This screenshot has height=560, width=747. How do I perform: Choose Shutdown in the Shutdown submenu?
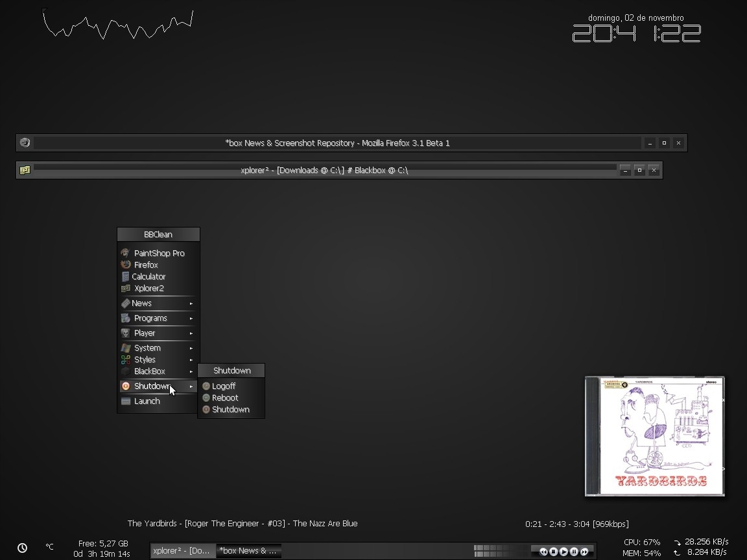231,410
